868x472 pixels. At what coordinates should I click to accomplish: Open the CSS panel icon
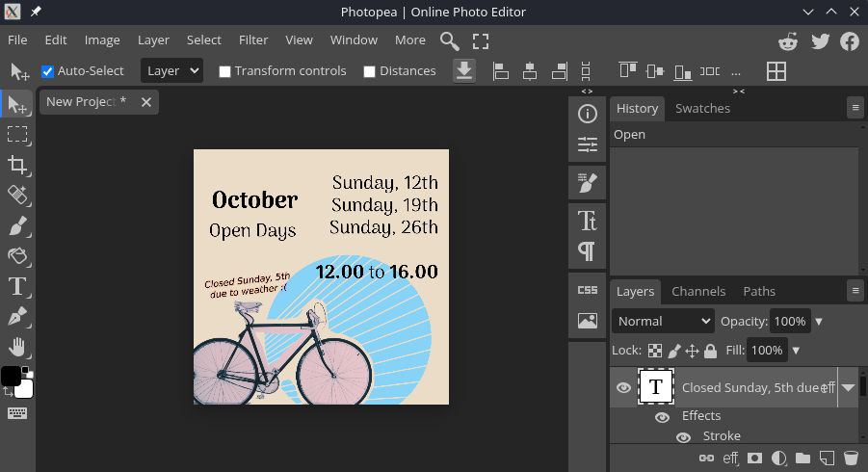[x=587, y=290]
